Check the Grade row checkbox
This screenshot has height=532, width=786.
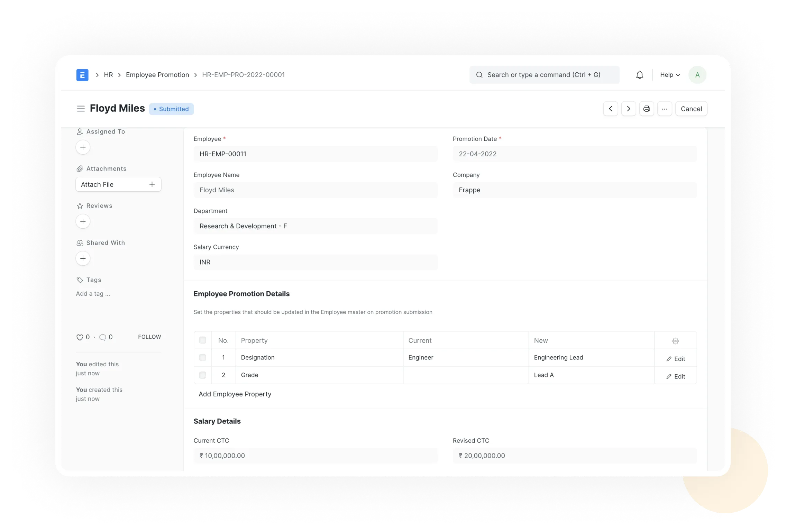coord(203,375)
